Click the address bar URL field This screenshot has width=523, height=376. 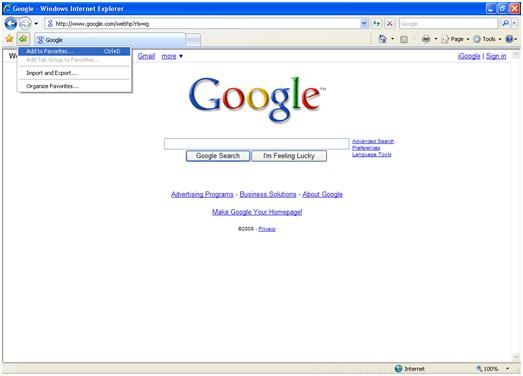202,24
